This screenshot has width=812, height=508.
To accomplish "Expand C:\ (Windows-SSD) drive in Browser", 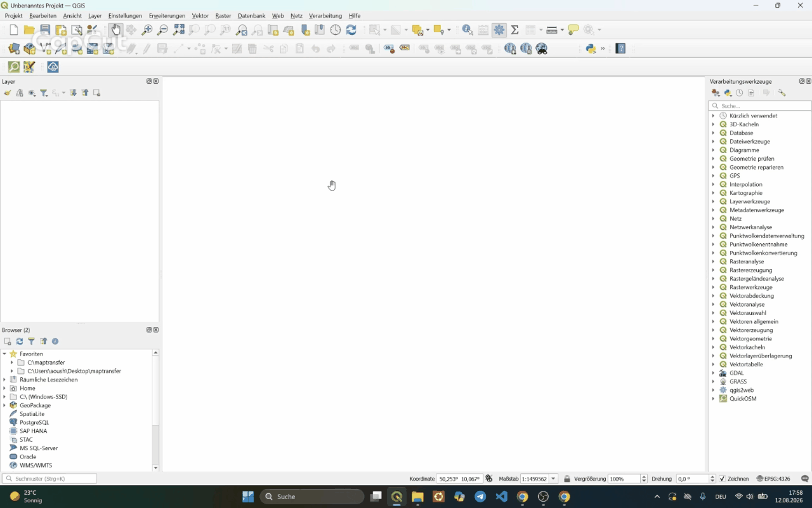I will click(4, 397).
